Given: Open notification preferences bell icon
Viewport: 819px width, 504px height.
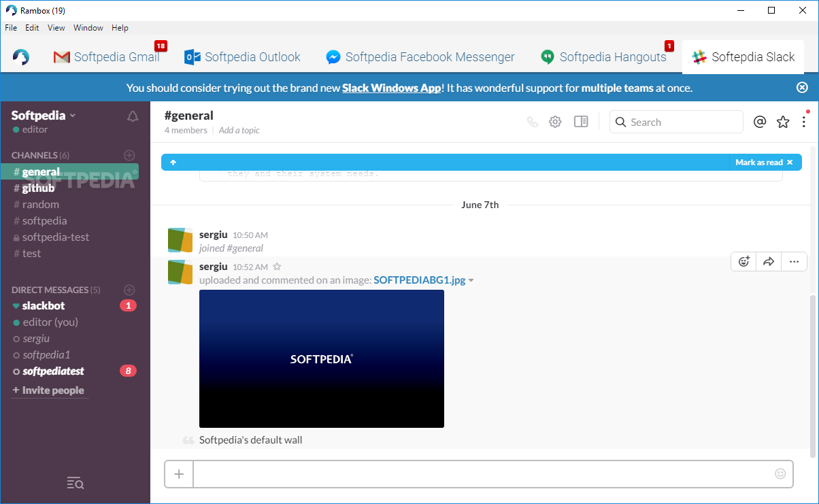Looking at the screenshot, I should [x=133, y=116].
